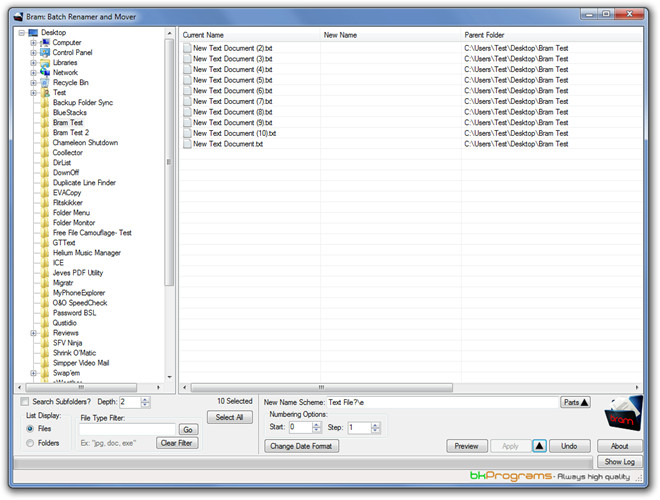Select the Bram Test folder in tree

pos(68,122)
